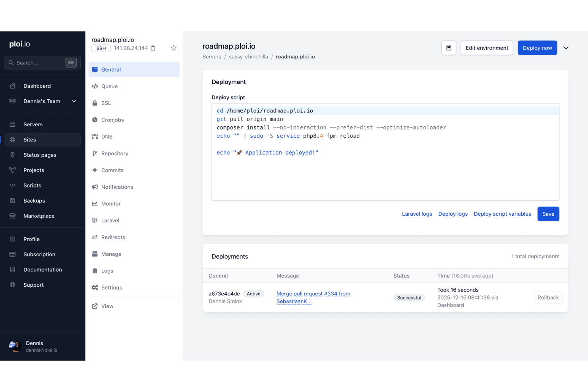588x392 pixels.
Task: Click the Edit environment button
Action: [x=487, y=48]
